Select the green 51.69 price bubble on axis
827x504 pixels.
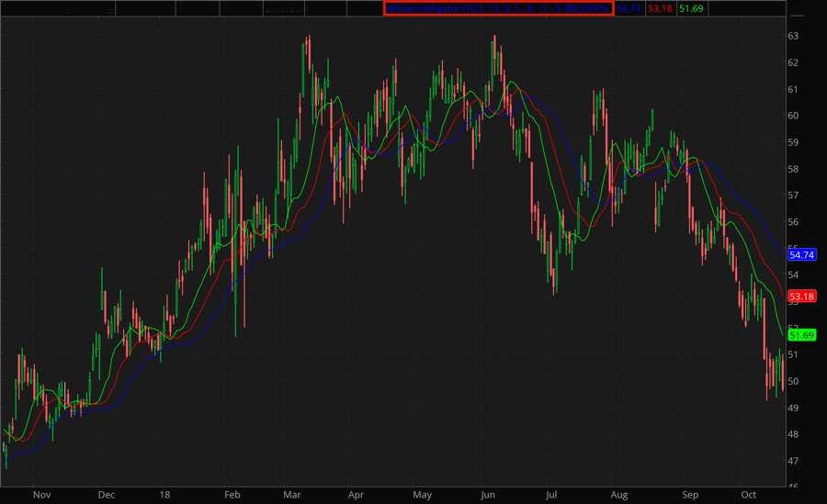802,335
